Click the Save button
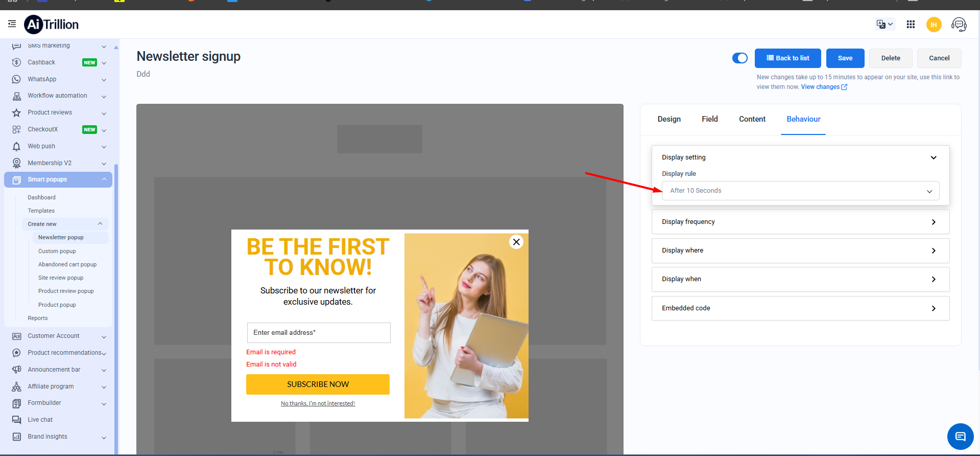980x456 pixels. point(845,58)
